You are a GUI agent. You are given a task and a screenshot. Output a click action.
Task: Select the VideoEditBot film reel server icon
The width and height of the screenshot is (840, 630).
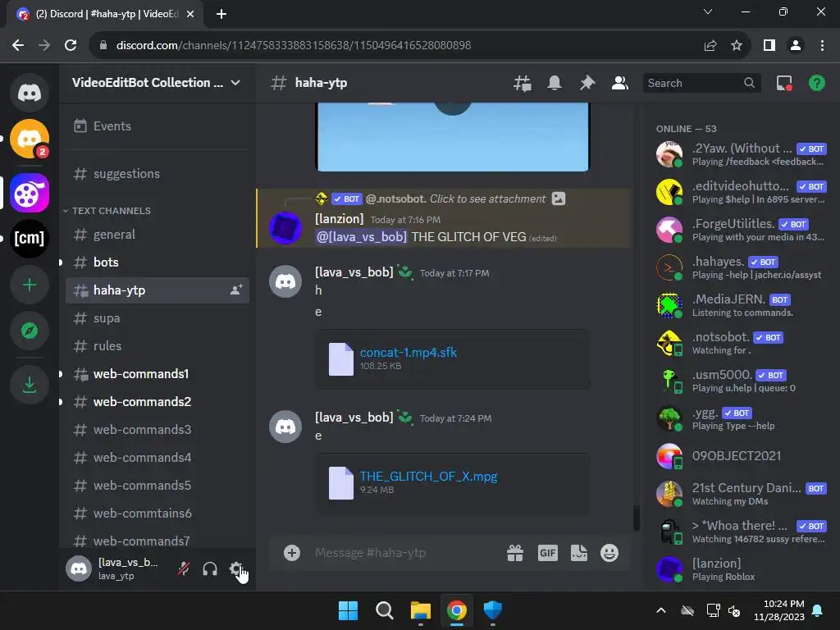click(29, 193)
